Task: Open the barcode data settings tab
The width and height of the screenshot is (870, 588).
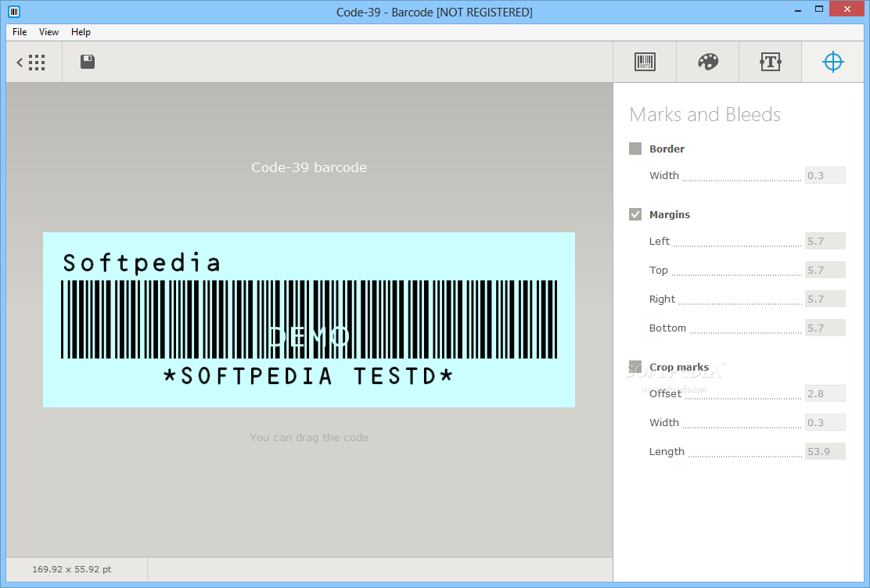Action: [x=645, y=62]
